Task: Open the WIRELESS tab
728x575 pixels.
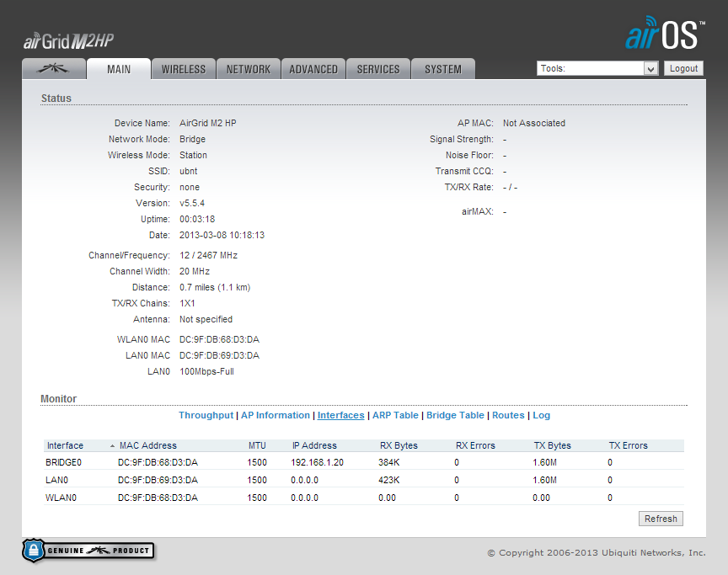Action: coord(184,69)
